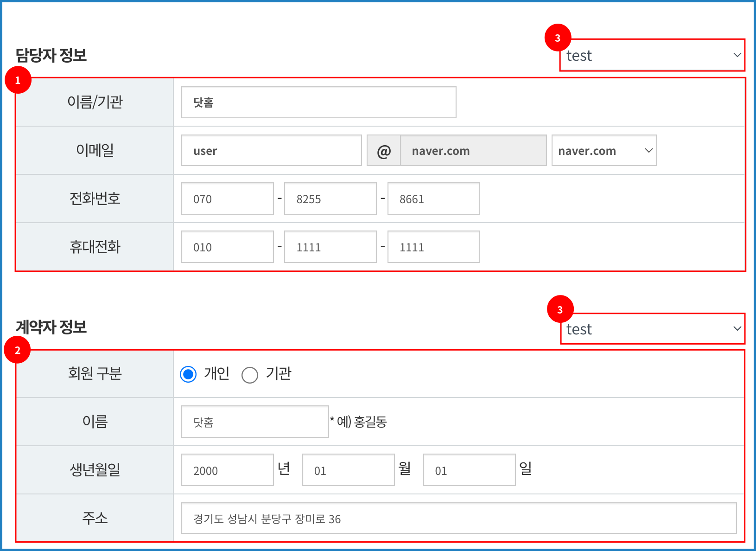Click the middle 휴대전화 field with 1111

[330, 247]
